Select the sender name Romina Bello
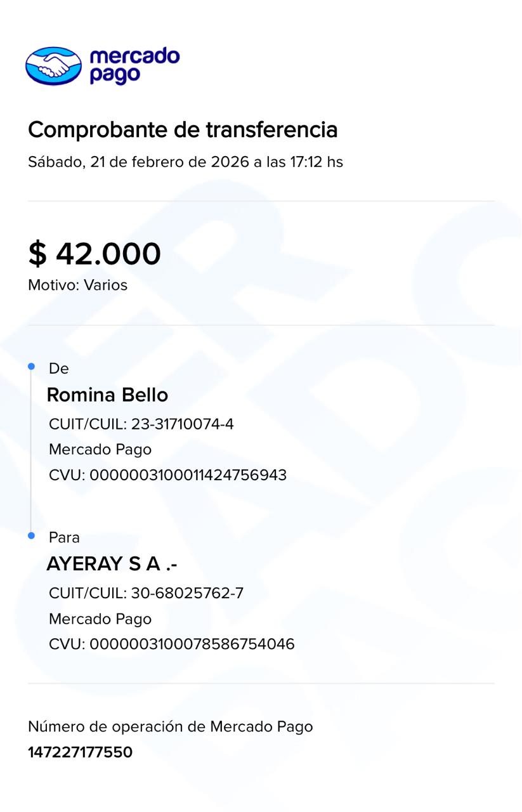522x812 pixels. (107, 395)
